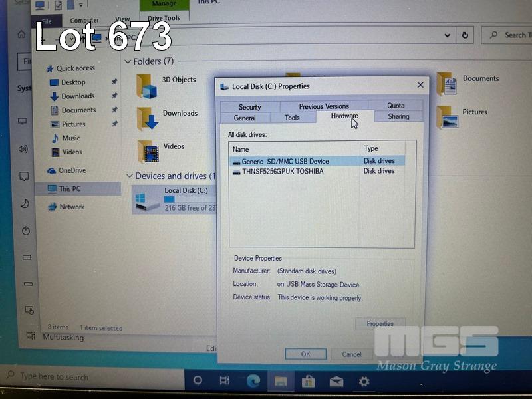532x399 pixels.
Task: Switch to the General tab
Action: [245, 118]
